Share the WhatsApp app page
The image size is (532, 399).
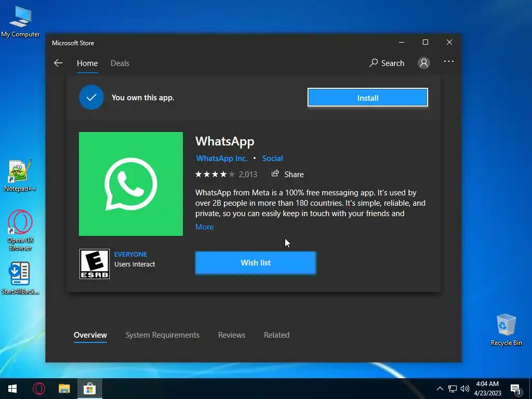[287, 174]
